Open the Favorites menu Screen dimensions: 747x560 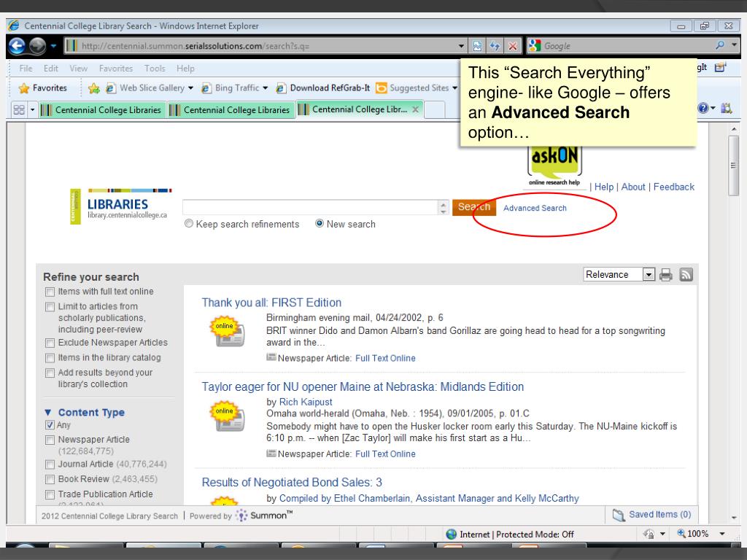(116, 69)
